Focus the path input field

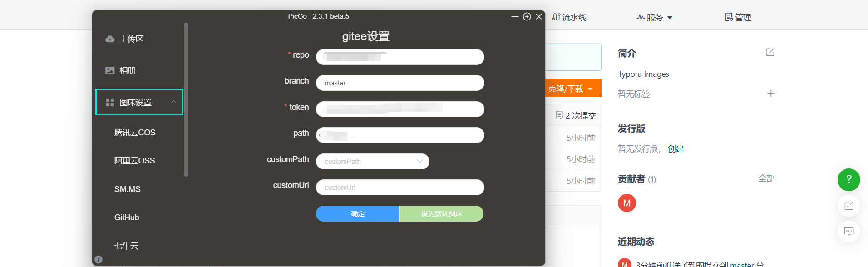point(400,135)
